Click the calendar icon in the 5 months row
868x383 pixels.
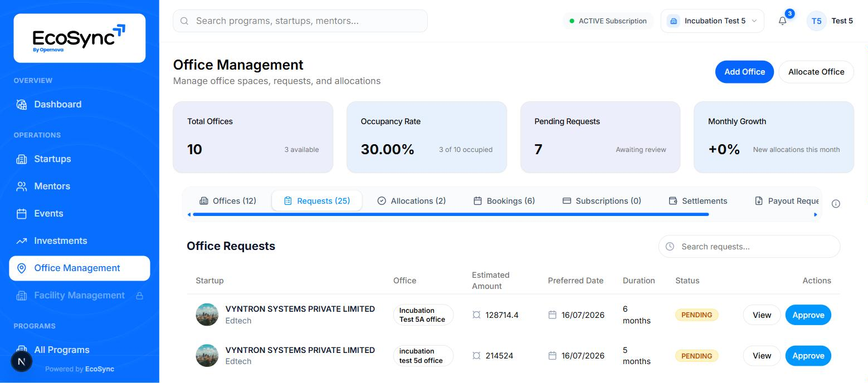pyautogui.click(x=552, y=355)
